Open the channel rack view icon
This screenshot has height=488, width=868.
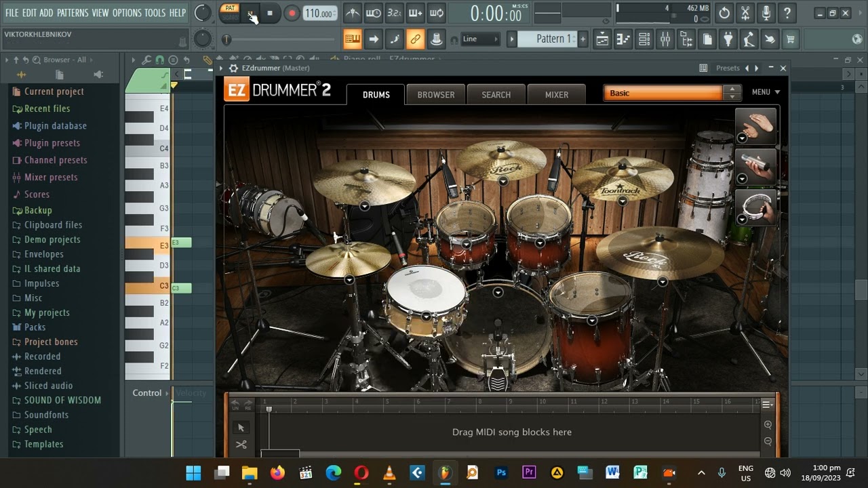pos(644,39)
